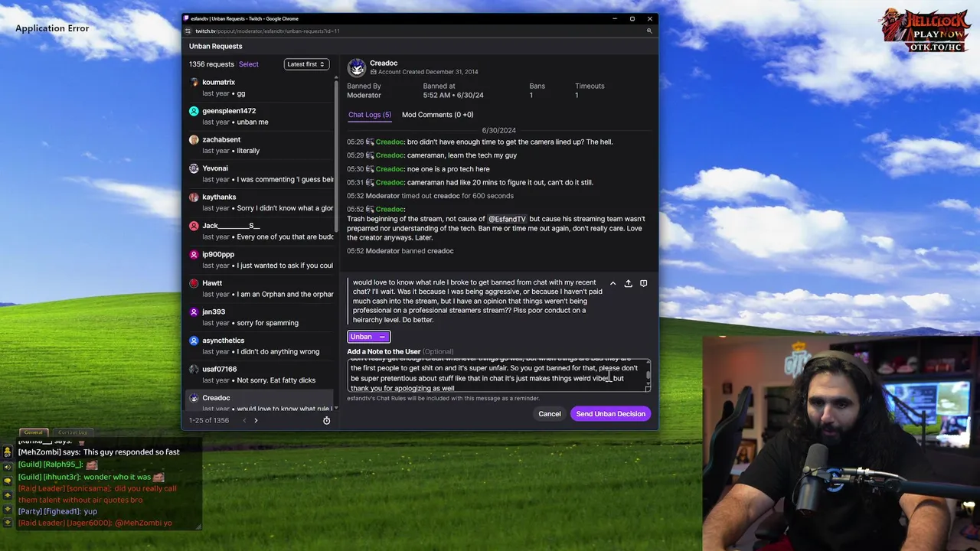Click the chat badge icon beside the 05:26 Creadoc message

(x=370, y=142)
